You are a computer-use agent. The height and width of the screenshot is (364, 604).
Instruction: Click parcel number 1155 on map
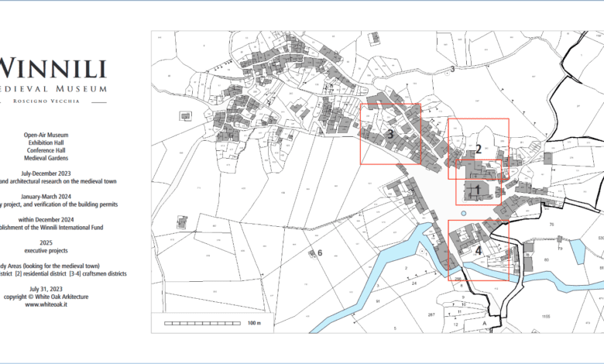tap(545, 317)
